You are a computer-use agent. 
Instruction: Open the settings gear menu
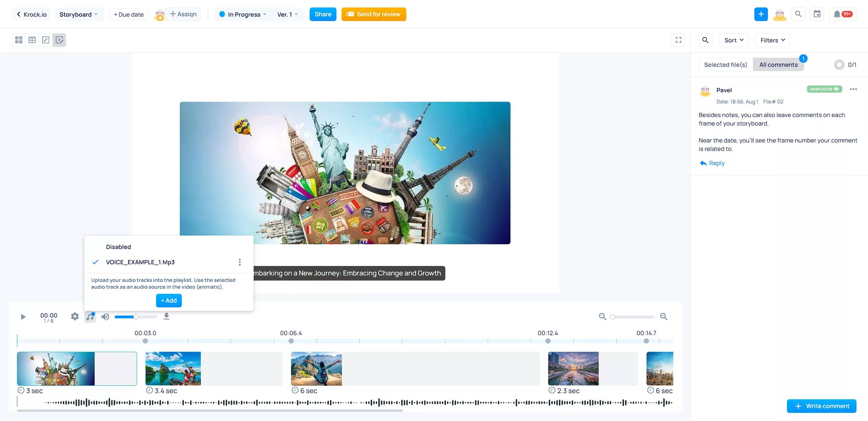[x=74, y=316]
